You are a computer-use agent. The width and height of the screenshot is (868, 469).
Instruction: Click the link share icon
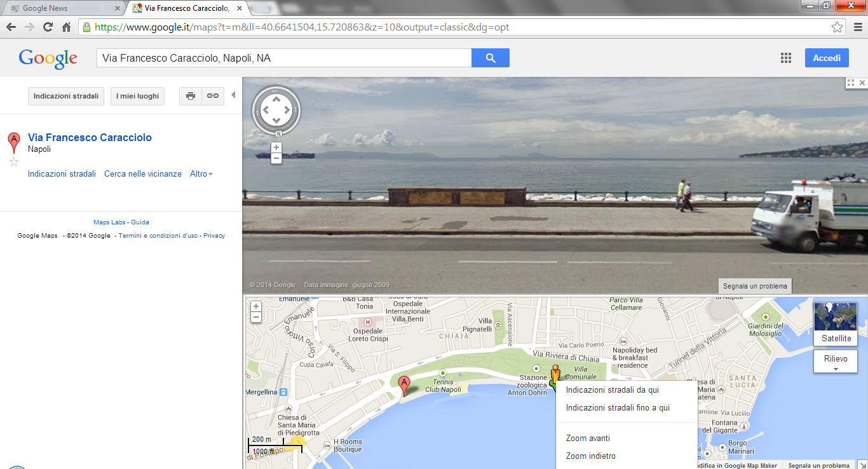pyautogui.click(x=212, y=96)
